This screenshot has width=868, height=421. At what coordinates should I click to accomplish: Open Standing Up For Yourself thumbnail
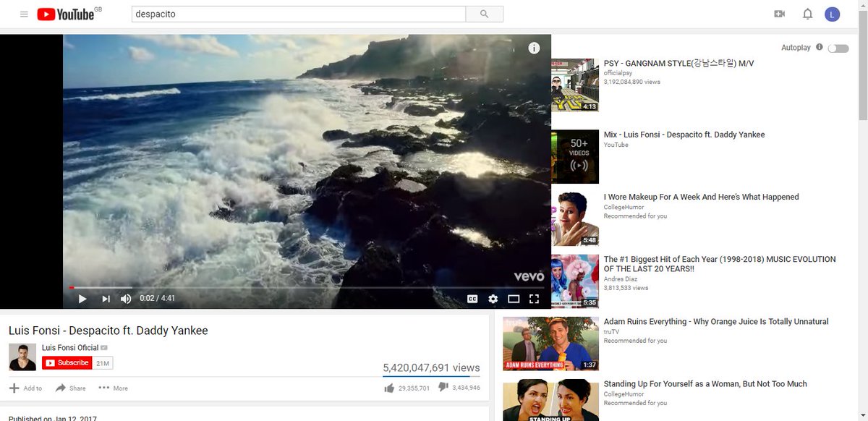550,400
